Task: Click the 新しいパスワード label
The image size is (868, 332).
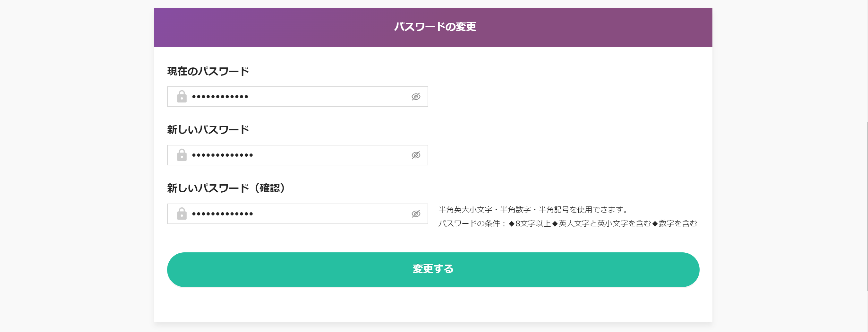Action: (x=208, y=130)
